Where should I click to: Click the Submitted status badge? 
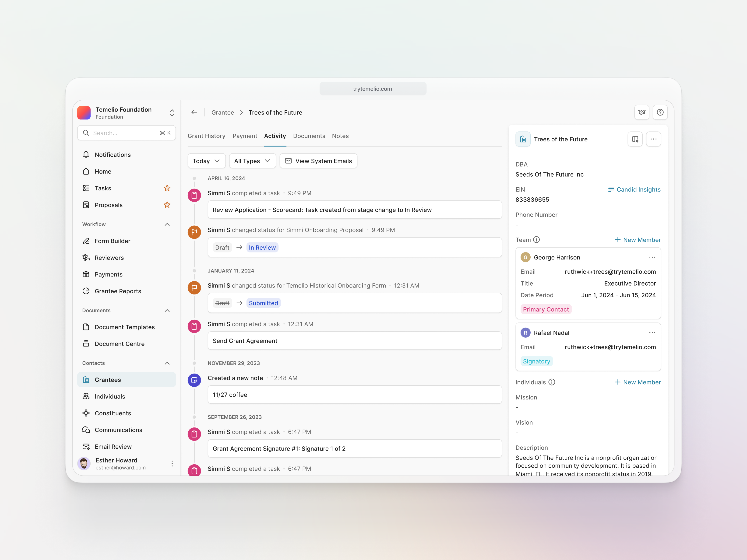tap(263, 303)
